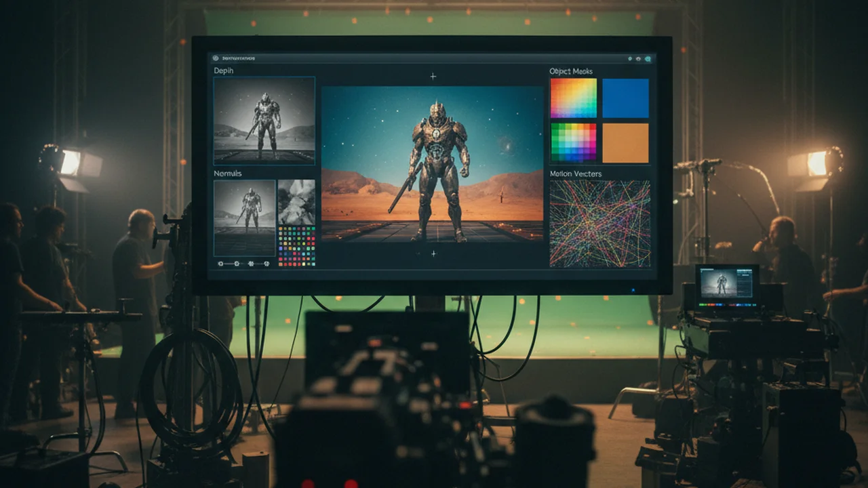The width and height of the screenshot is (868, 488).
Task: Click the last icon in the row below Normals
Action: [267, 264]
